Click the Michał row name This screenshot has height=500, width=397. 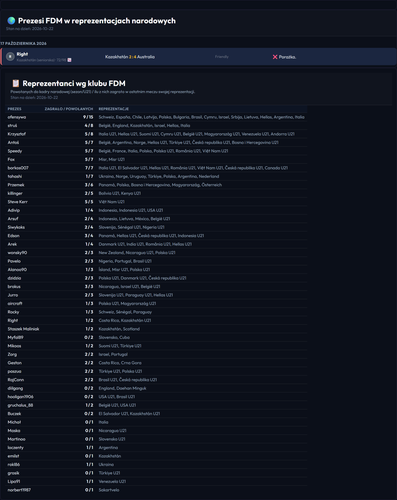tap(14, 422)
